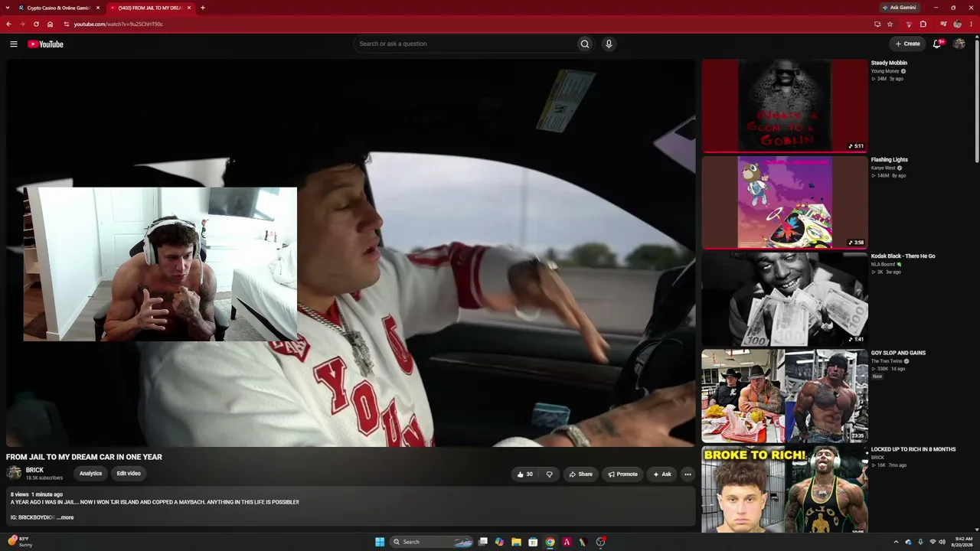The width and height of the screenshot is (980, 551).
Task: Show hidden system tray icons
Action: coord(896,542)
